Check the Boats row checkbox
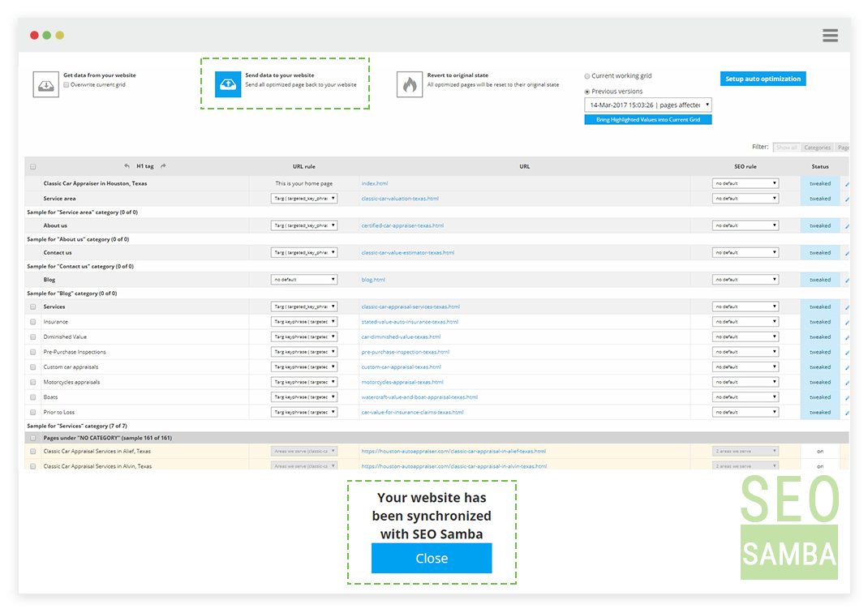Screen dimensions: 868x613 pyautogui.click(x=33, y=397)
